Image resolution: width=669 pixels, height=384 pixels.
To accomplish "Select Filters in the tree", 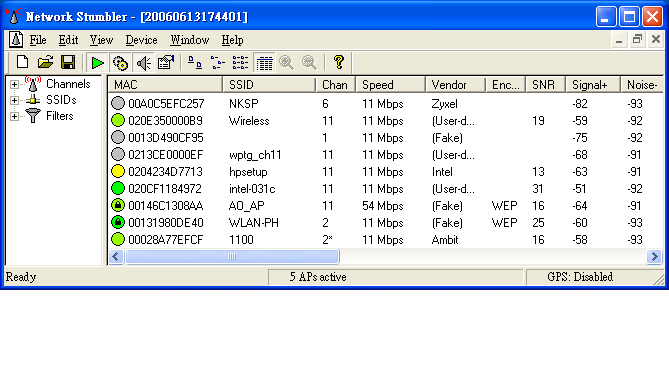I will [60, 116].
